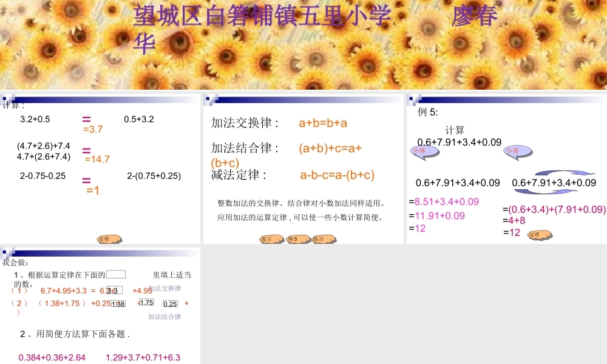Select the expression 0.5+3.2

[138, 119]
